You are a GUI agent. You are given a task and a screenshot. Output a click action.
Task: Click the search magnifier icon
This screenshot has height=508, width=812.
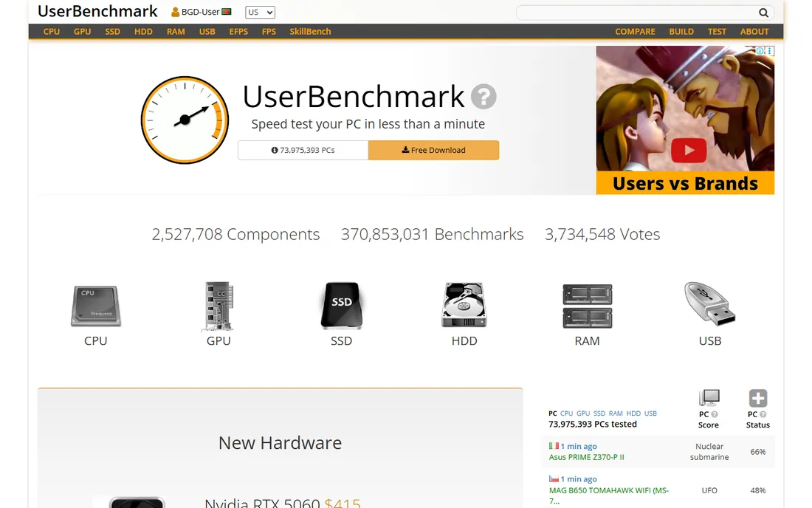[x=763, y=13]
